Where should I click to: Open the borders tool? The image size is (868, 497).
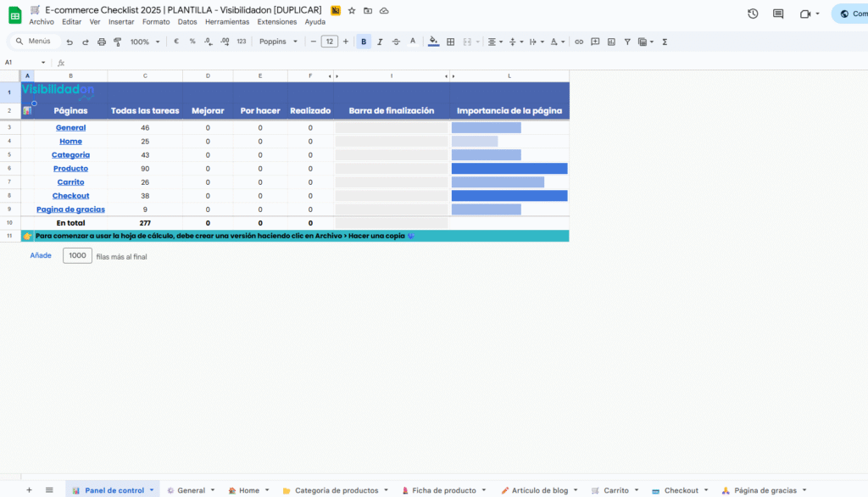[x=451, y=42]
